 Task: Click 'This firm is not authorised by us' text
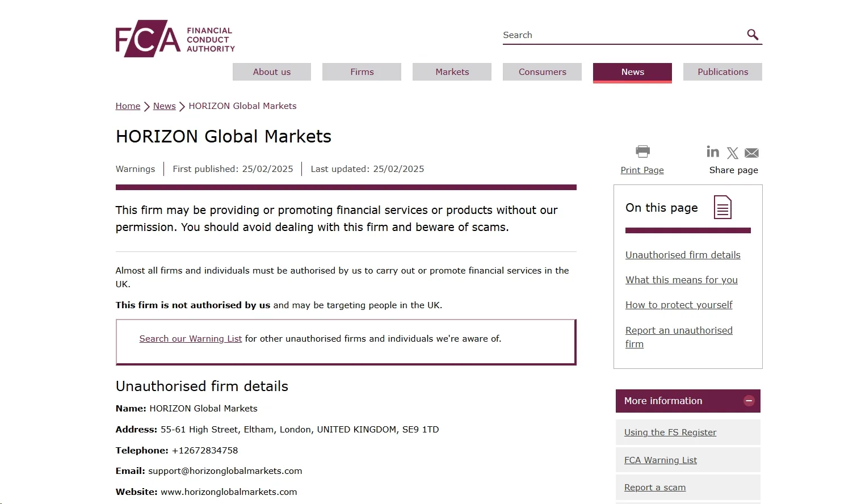[x=193, y=305]
